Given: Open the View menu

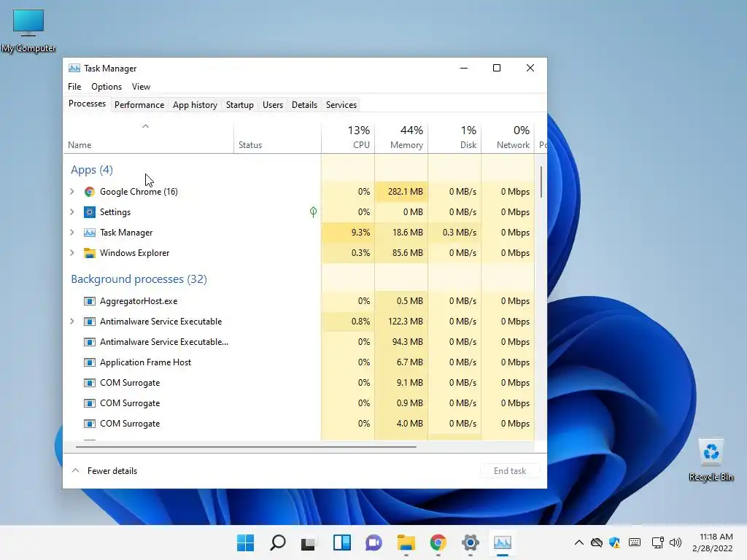Looking at the screenshot, I should 141,87.
